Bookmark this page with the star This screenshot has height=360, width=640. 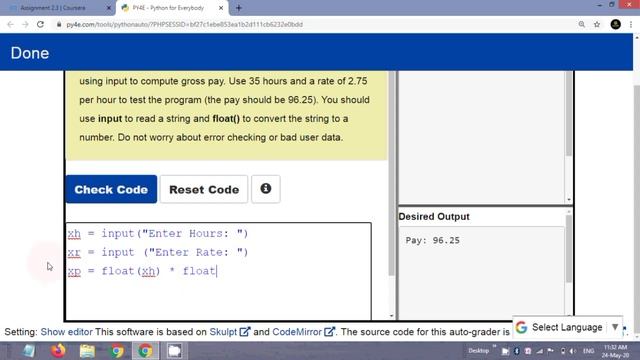tap(597, 24)
